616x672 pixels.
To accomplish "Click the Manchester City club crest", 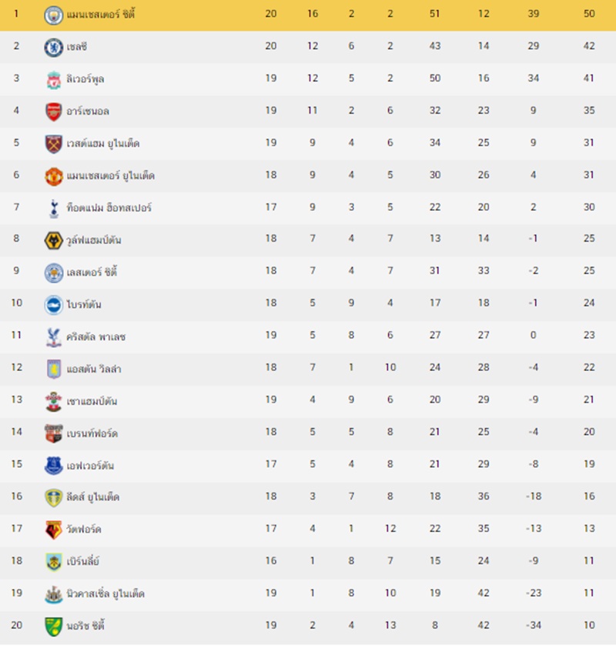I will coord(54,15).
